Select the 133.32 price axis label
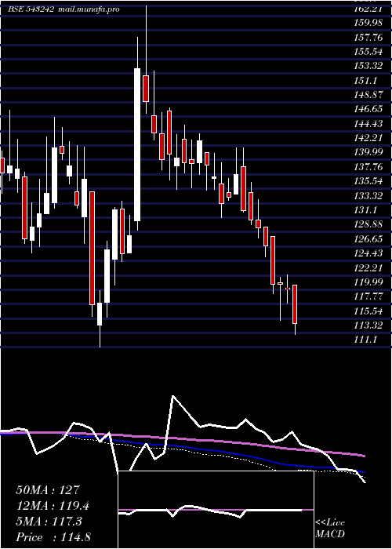Viewport: 392px width, 549px height. 368,195
